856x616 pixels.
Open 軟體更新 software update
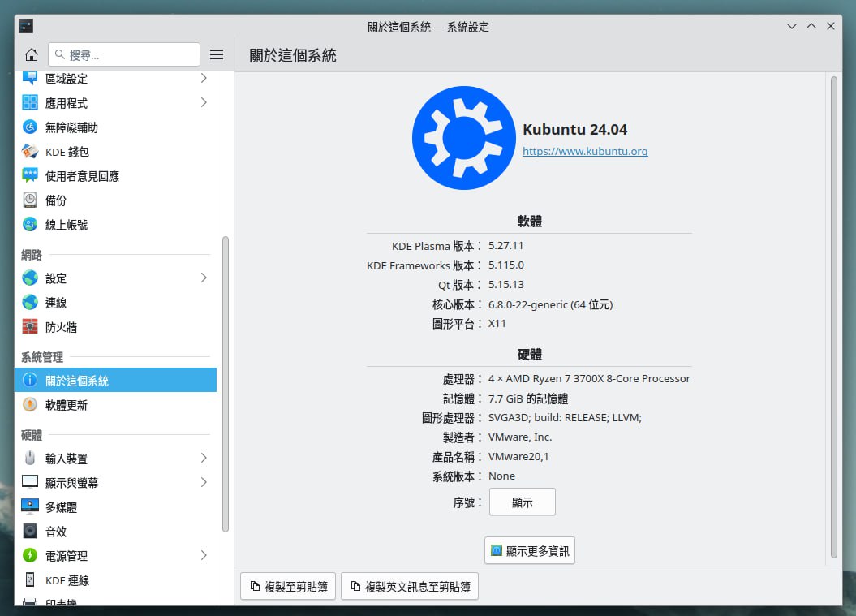[x=67, y=405]
